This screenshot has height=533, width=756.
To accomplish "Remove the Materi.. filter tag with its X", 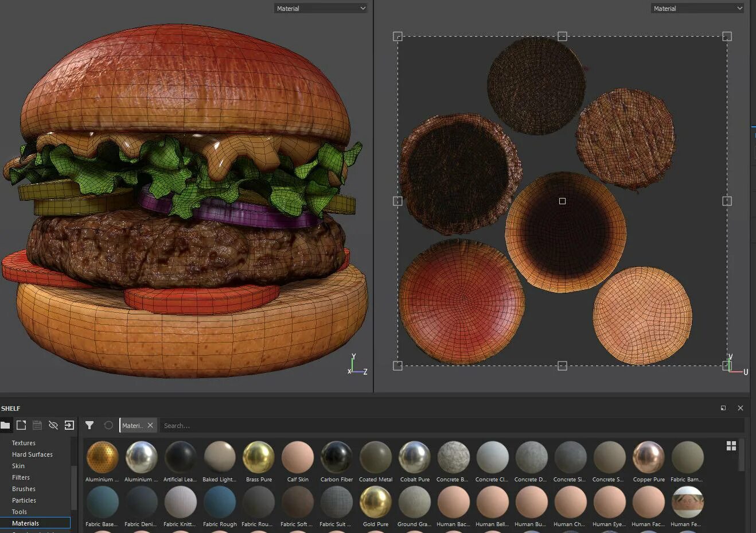I will pyautogui.click(x=150, y=425).
